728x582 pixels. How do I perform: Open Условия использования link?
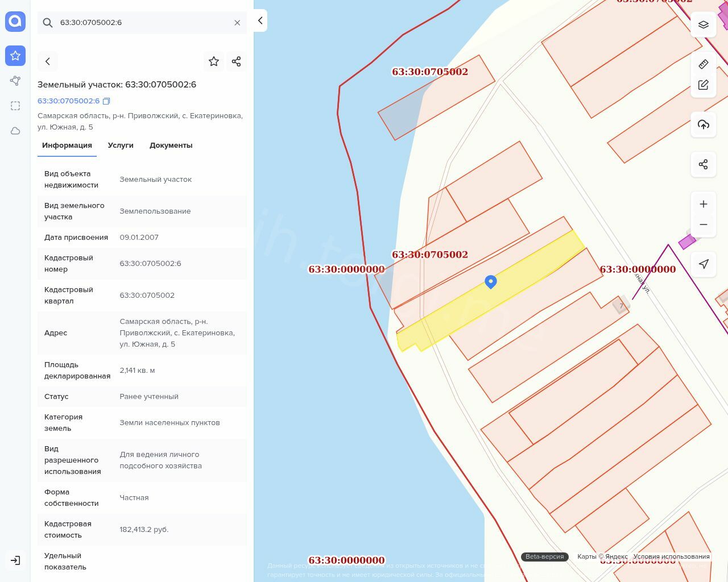[671, 556]
